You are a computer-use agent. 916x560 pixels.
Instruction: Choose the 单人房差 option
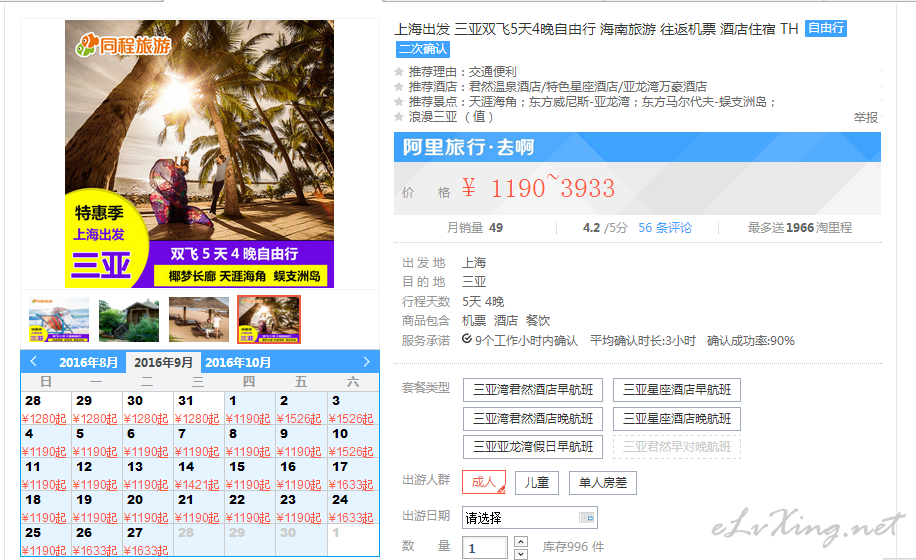click(x=602, y=482)
